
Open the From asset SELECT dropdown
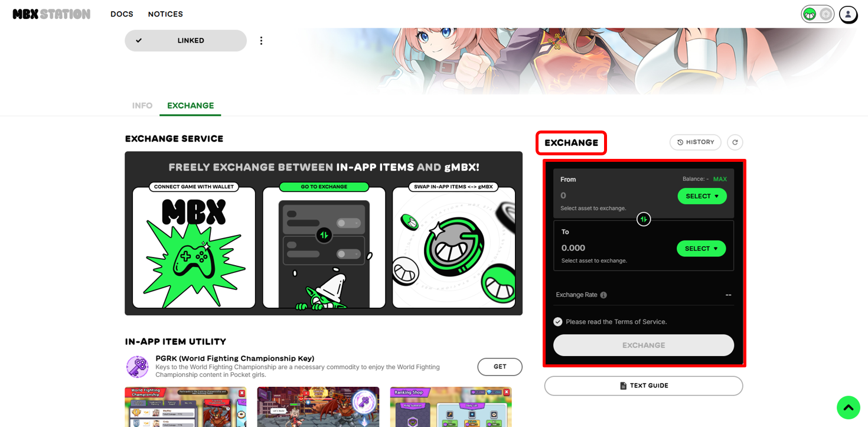pyautogui.click(x=701, y=196)
